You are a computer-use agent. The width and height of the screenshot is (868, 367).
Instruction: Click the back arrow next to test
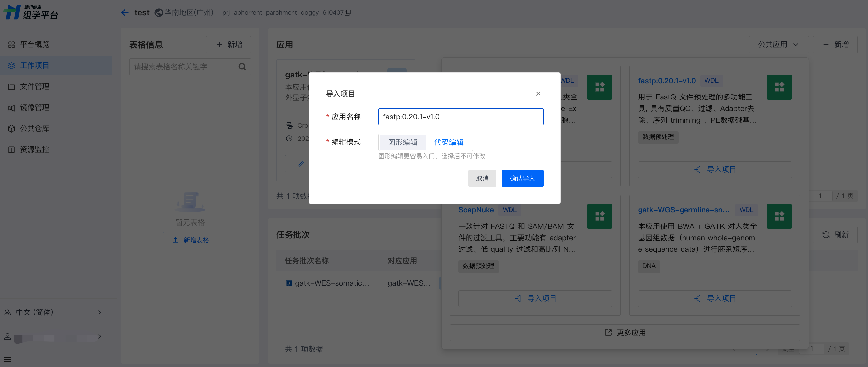(x=125, y=12)
